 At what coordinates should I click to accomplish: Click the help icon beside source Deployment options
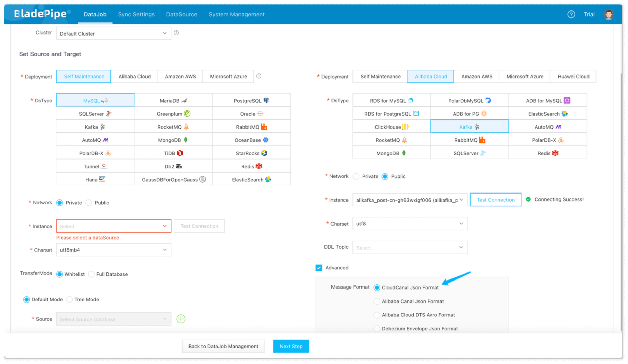[259, 76]
